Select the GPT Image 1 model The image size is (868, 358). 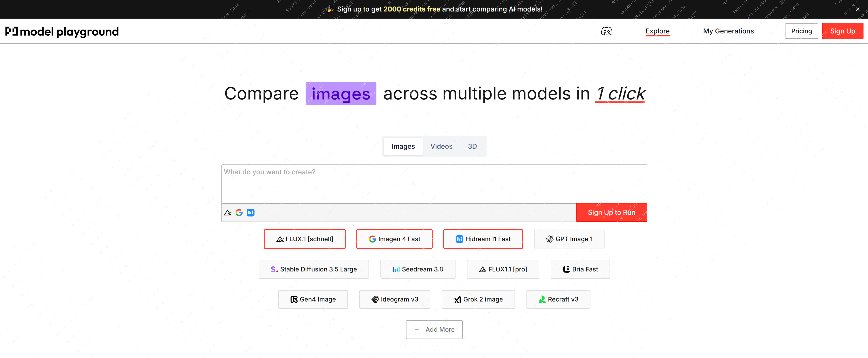[x=569, y=239]
